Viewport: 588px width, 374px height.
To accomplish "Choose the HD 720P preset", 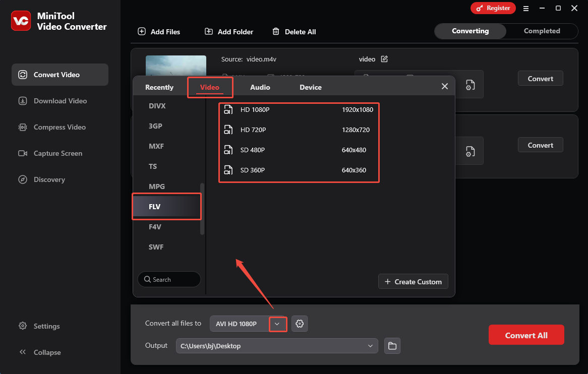I will [x=299, y=130].
